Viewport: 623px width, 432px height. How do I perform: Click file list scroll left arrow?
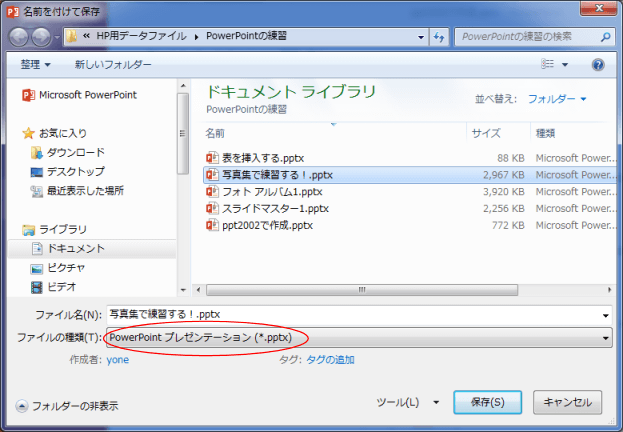pos(198,290)
